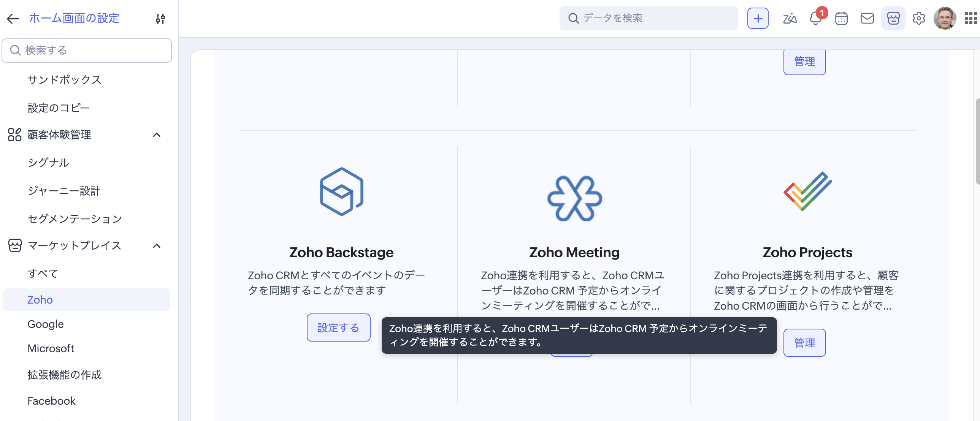Focus the データを検索 search field
This screenshot has width=980, height=421.
(x=649, y=18)
